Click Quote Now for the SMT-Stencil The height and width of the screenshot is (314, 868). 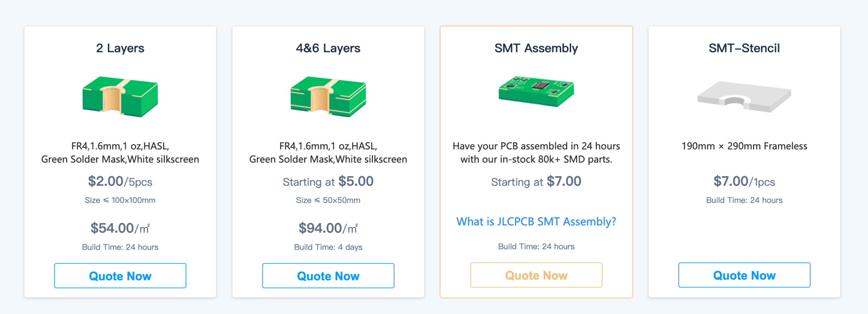pos(744,275)
